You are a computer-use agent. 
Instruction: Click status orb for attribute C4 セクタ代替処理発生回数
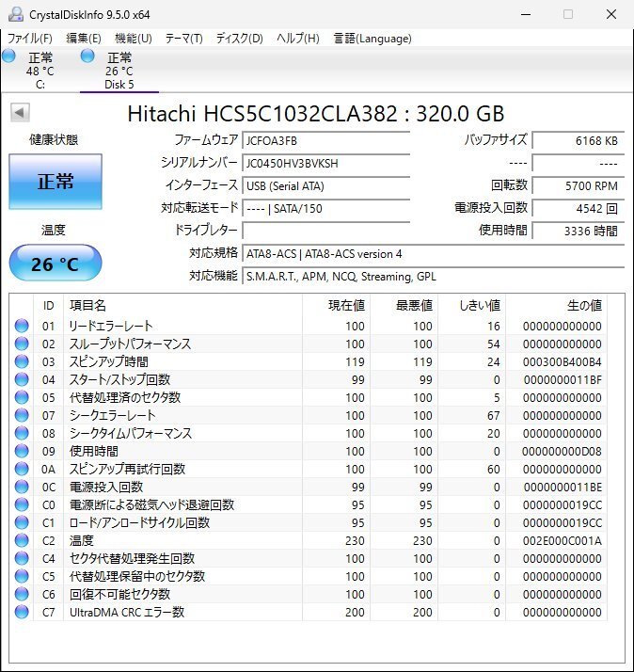22,558
